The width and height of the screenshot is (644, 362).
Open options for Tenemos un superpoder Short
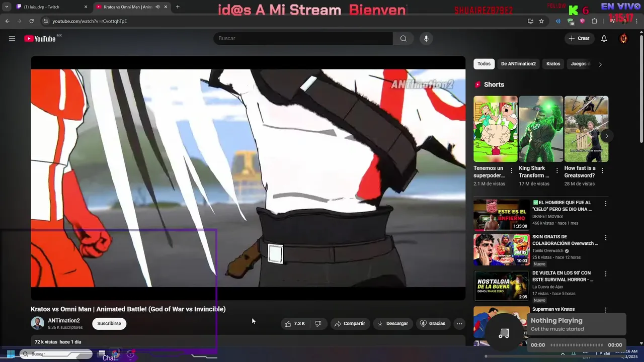click(512, 171)
